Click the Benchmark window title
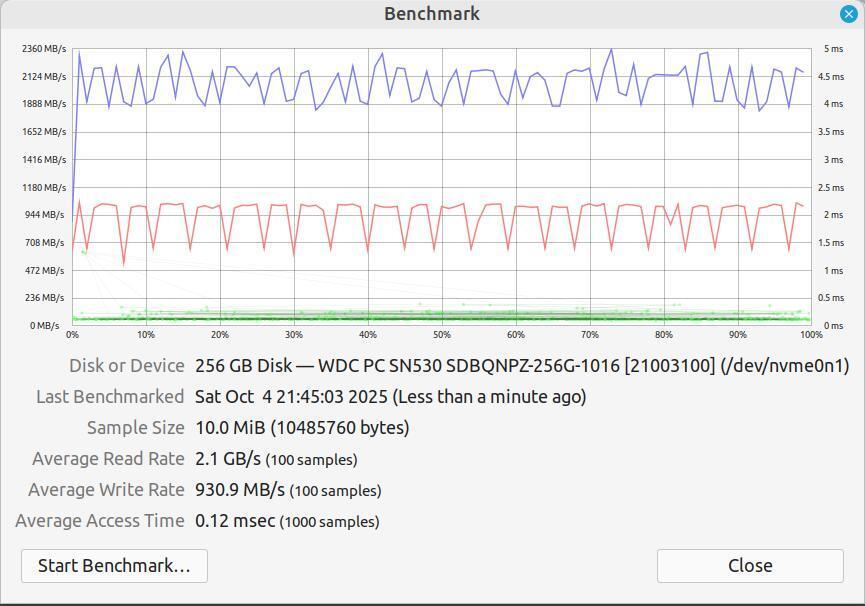Screen dimensions: 865x606 432,14
